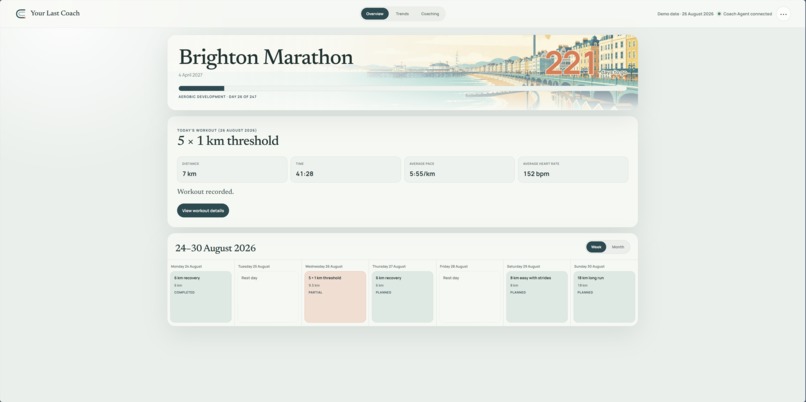The height and width of the screenshot is (402, 806).
Task: Click the Wednesday 26 August column header
Action: click(x=324, y=266)
